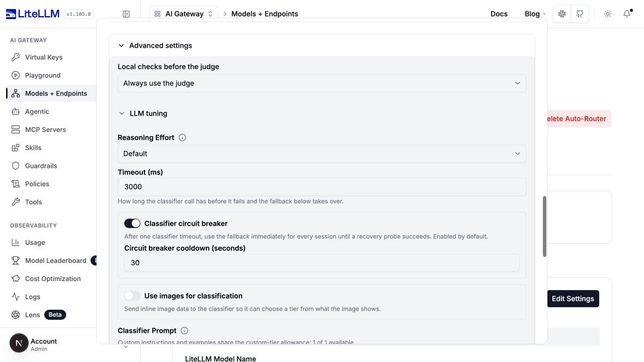644x362 pixels.
Task: Enable Use images for classification
Action: click(x=132, y=296)
